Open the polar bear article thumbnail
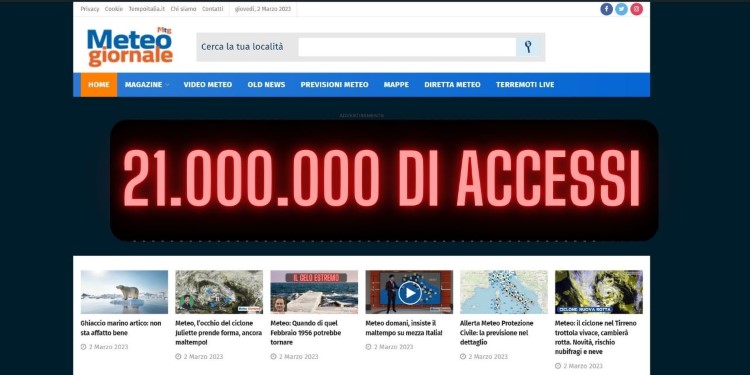Screen dimensions: 750x375 [124, 292]
